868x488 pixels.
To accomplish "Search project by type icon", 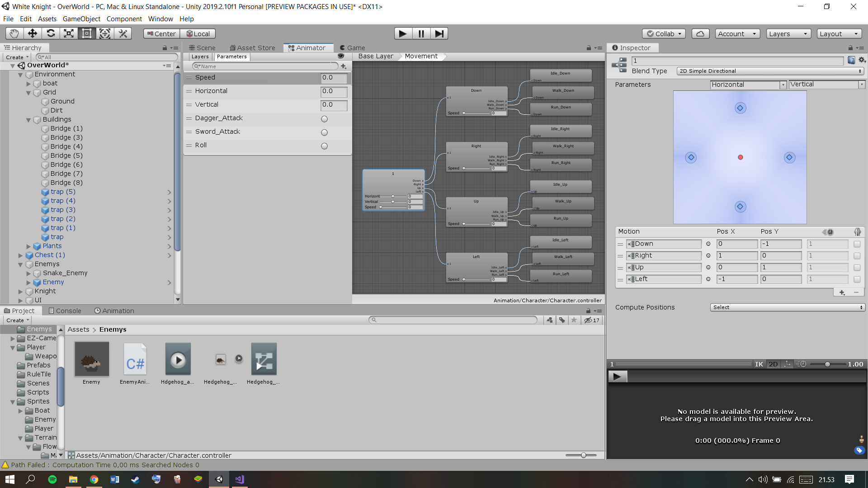I will 550,320.
